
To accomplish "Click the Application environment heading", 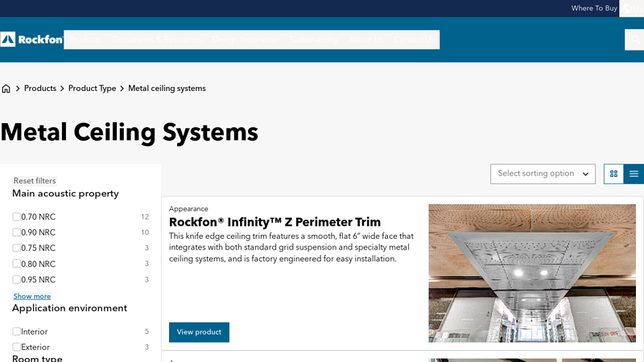I will 69,308.
